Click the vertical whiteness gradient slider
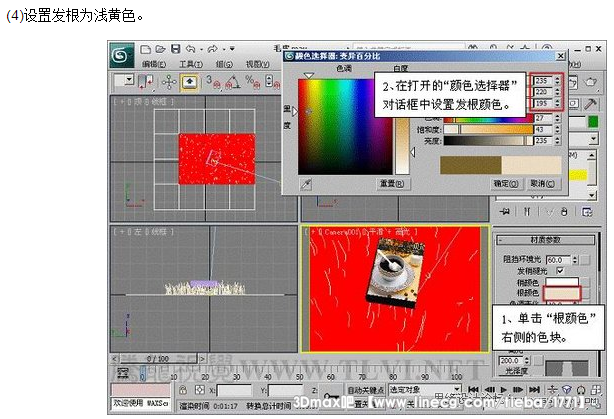The height and width of the screenshot is (419, 614). pyautogui.click(x=403, y=145)
